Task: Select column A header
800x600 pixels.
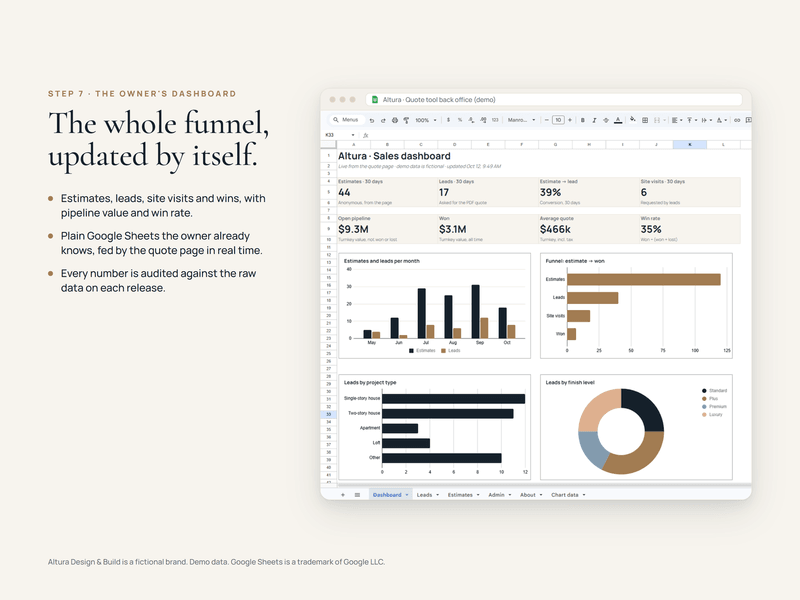Action: (354, 145)
